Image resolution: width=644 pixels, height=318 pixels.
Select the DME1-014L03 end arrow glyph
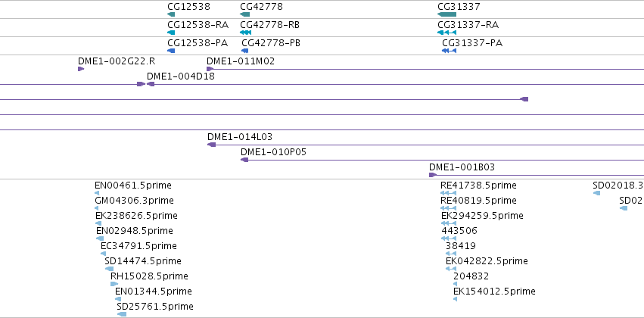(x=212, y=145)
